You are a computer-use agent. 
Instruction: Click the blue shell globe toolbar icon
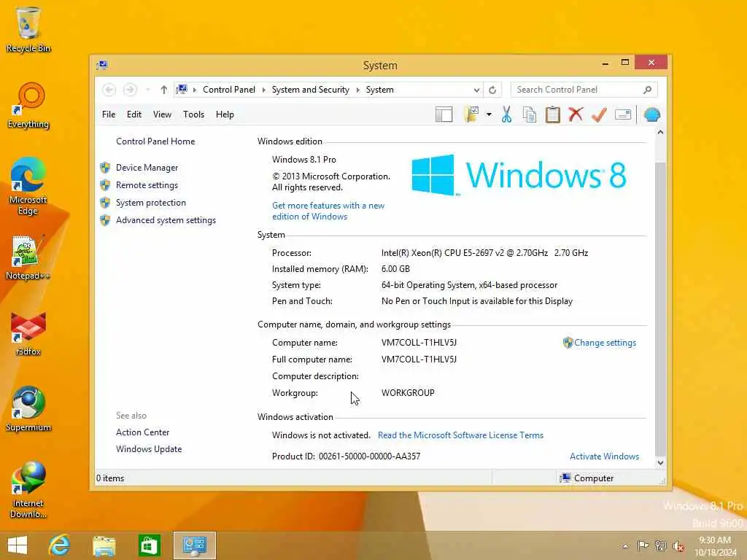pos(651,114)
